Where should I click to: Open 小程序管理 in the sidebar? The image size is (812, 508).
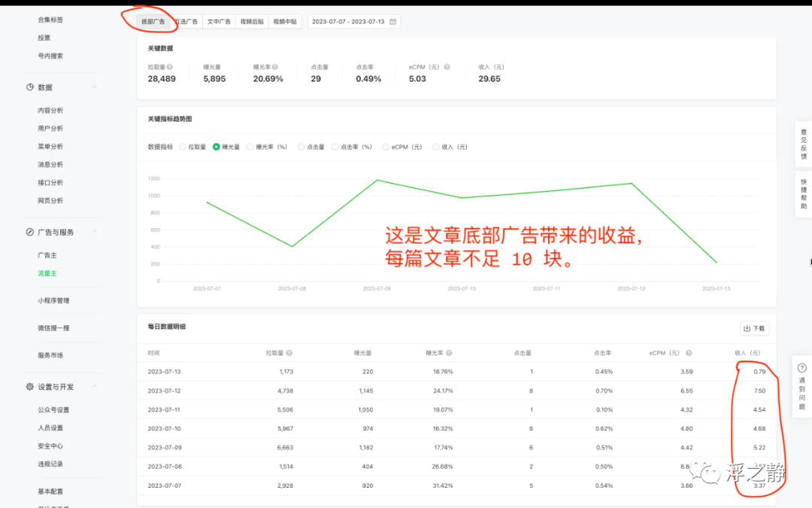[53, 300]
